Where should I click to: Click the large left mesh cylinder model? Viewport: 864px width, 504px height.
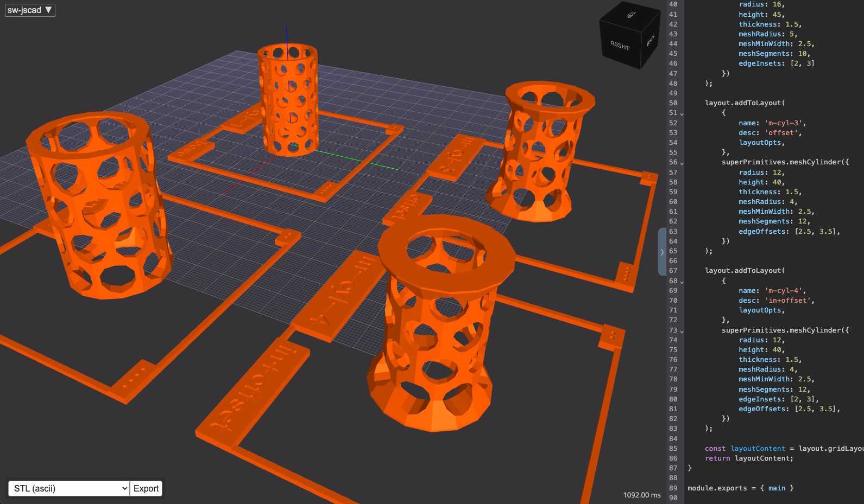(97, 203)
